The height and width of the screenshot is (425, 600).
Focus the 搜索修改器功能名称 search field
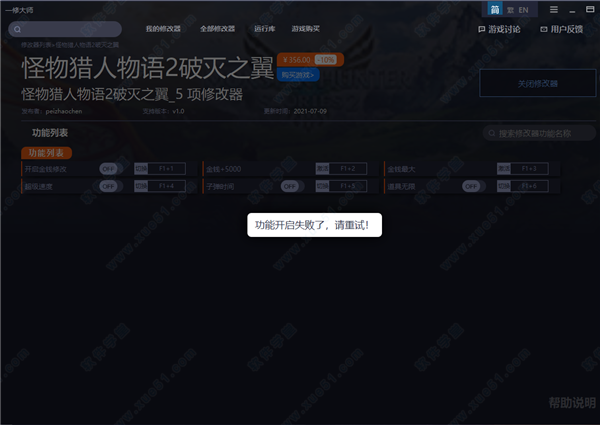point(540,134)
